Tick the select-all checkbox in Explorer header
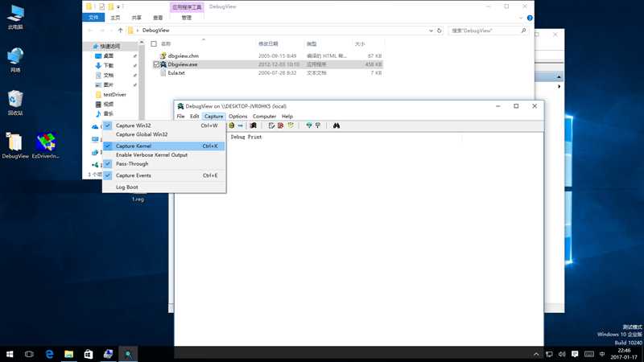The image size is (644, 362). (x=154, y=44)
